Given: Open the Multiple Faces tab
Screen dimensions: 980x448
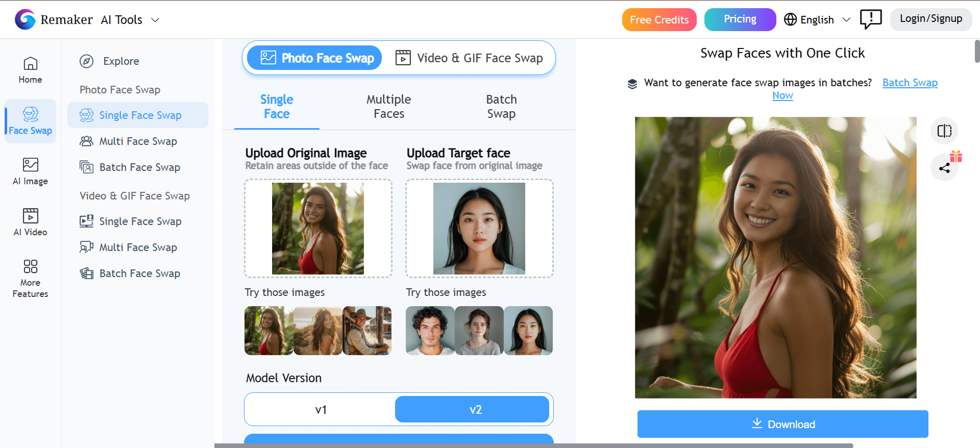Looking at the screenshot, I should pyautogui.click(x=389, y=107).
